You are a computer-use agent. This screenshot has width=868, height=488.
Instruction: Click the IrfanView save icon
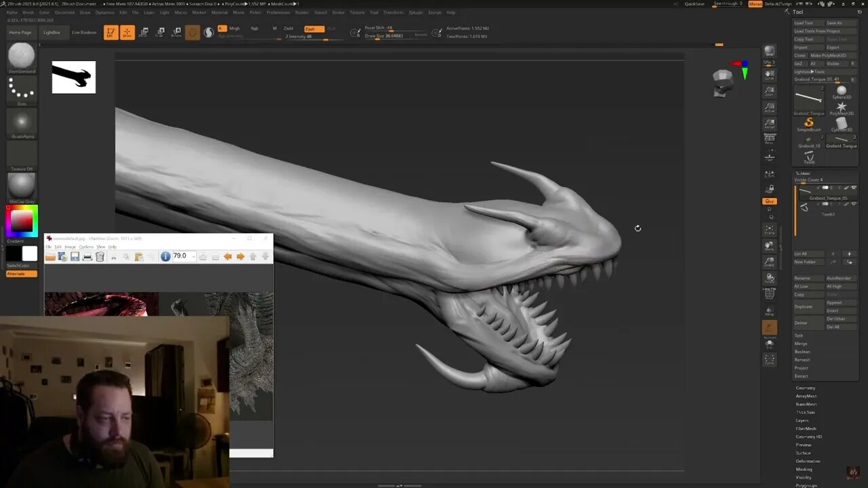click(x=75, y=256)
